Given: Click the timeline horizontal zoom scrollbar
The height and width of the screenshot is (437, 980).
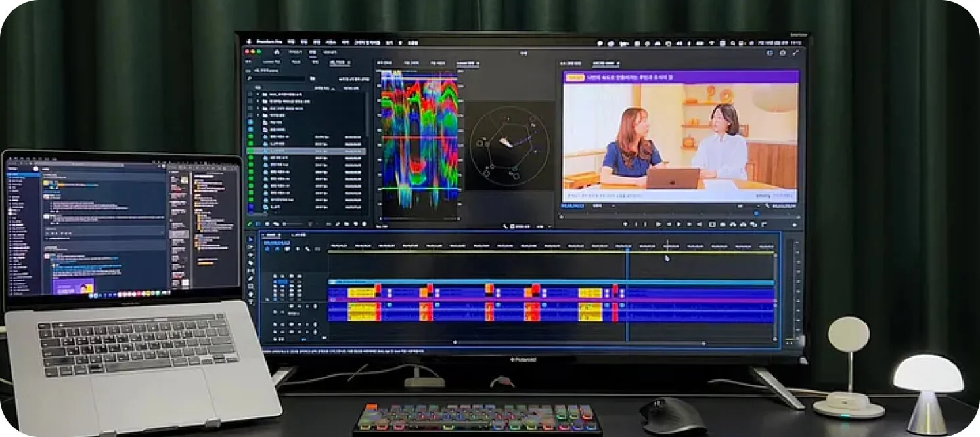Looking at the screenshot, I should [579, 343].
